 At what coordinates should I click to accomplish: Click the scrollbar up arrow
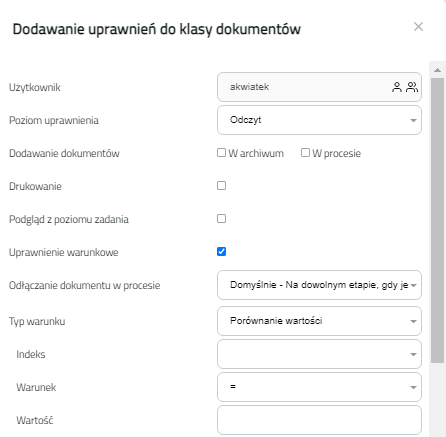coord(437,70)
